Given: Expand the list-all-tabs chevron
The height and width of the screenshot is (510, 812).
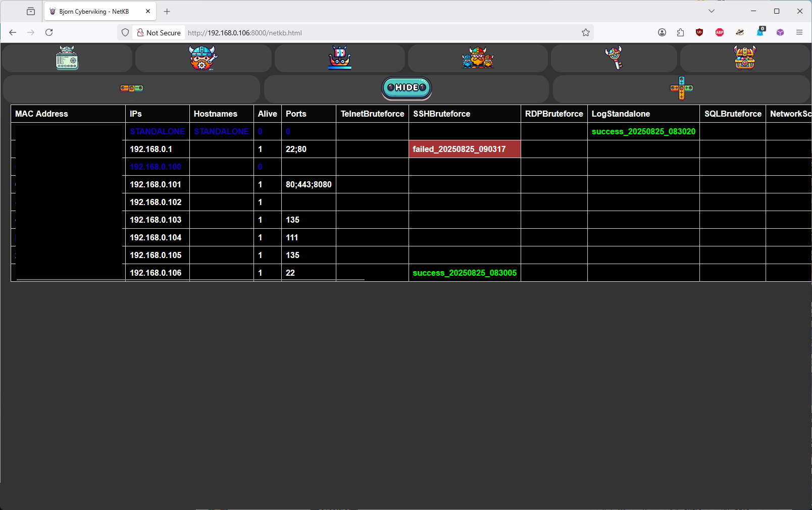Looking at the screenshot, I should [712, 11].
